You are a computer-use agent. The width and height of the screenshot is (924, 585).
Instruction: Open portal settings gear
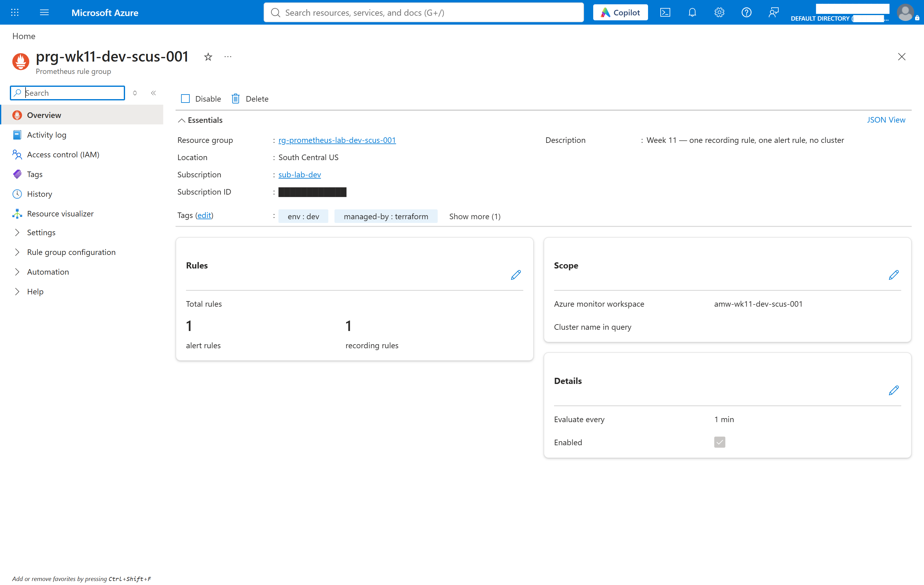719,13
